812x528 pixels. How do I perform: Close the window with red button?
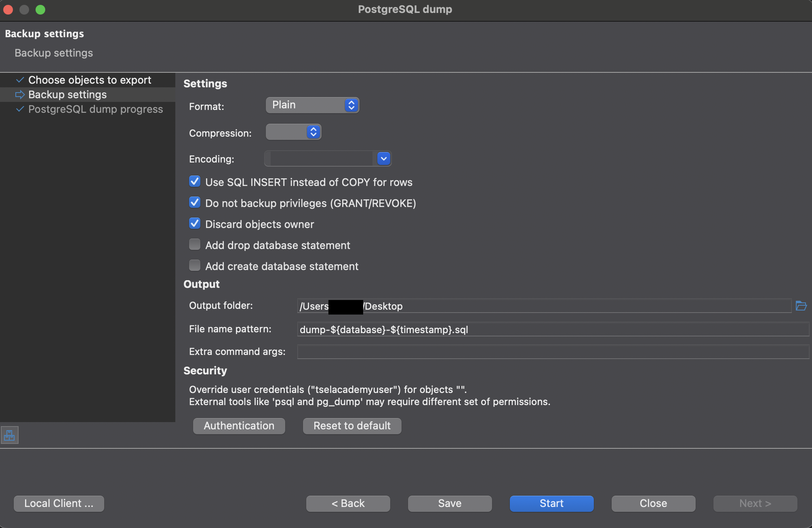coord(8,9)
